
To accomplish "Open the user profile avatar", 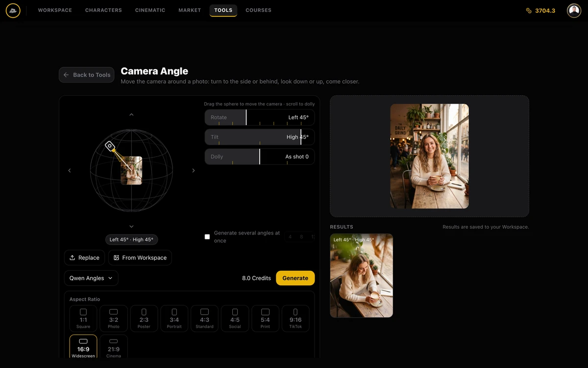I will click(574, 10).
